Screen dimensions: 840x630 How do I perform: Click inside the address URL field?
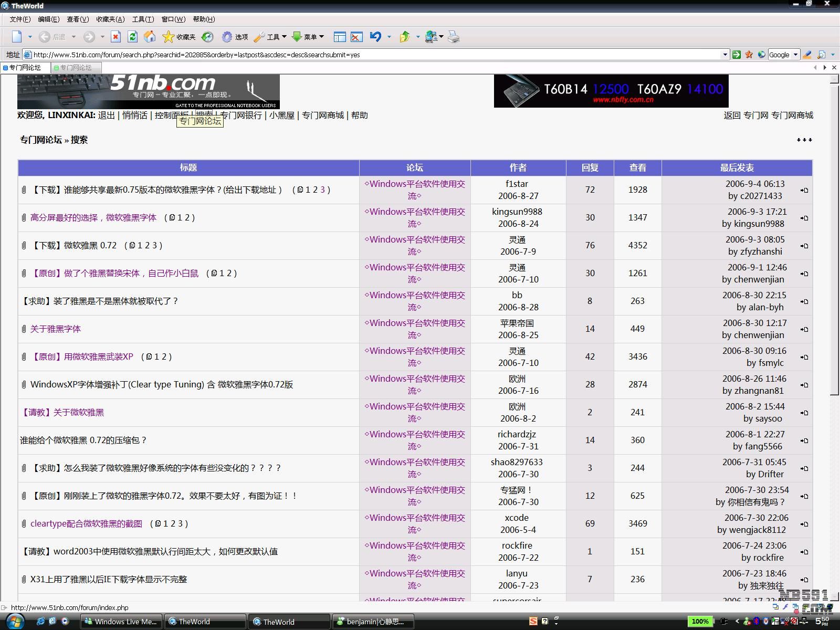click(367, 55)
